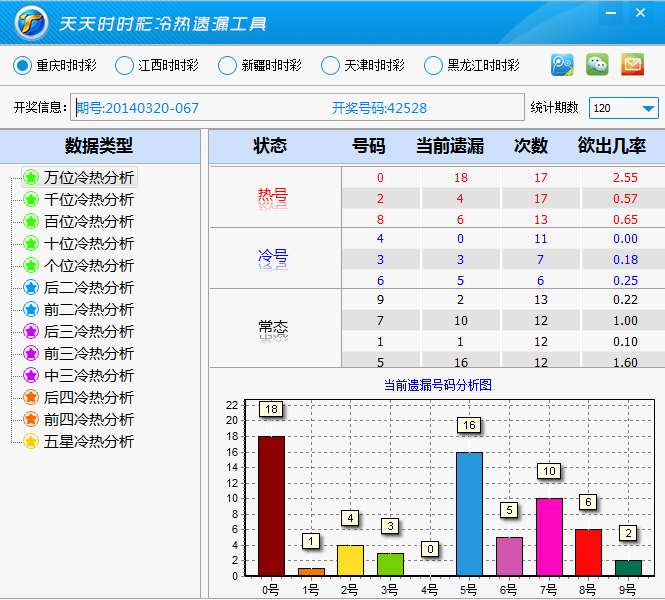
Task: Minimize the window
Action: pyautogui.click(x=611, y=13)
